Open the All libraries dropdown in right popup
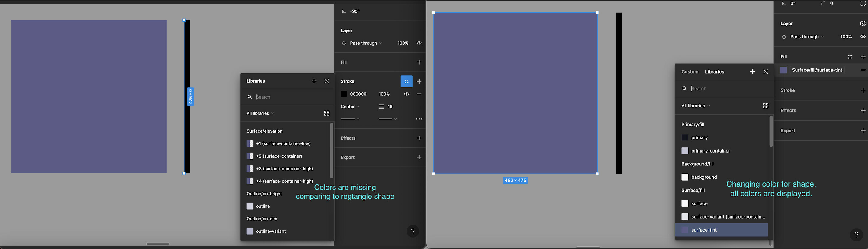Image resolution: width=868 pixels, height=249 pixels. coord(696,106)
